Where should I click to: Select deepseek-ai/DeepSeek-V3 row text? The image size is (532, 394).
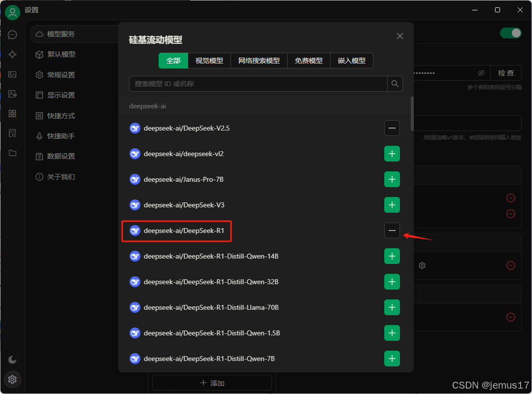(x=184, y=205)
